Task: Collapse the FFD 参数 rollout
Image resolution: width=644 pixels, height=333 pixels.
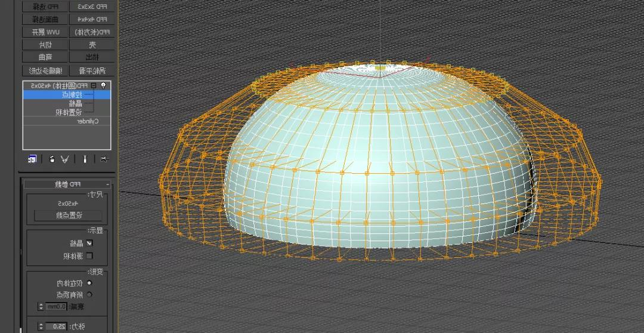Action: [x=107, y=184]
